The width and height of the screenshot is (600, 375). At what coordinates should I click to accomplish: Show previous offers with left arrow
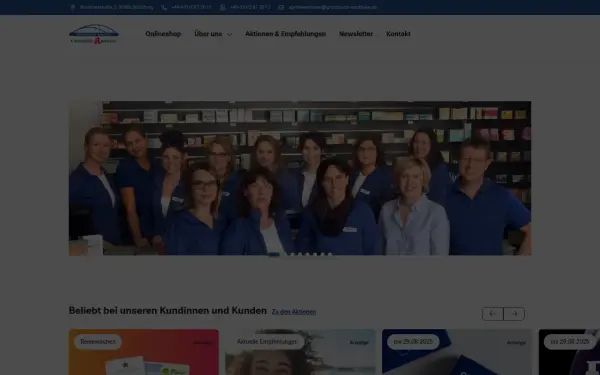(492, 314)
